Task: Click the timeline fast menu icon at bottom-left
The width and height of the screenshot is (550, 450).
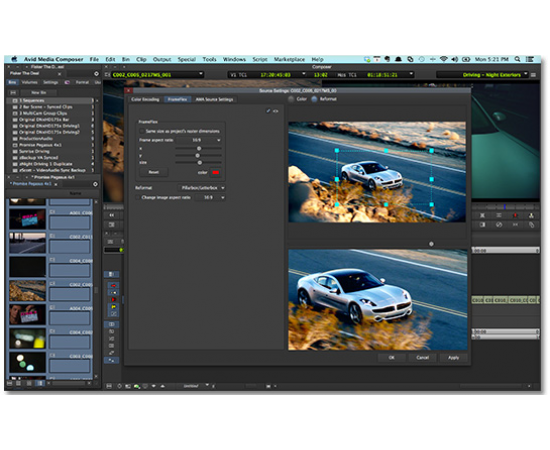Action: [x=109, y=386]
